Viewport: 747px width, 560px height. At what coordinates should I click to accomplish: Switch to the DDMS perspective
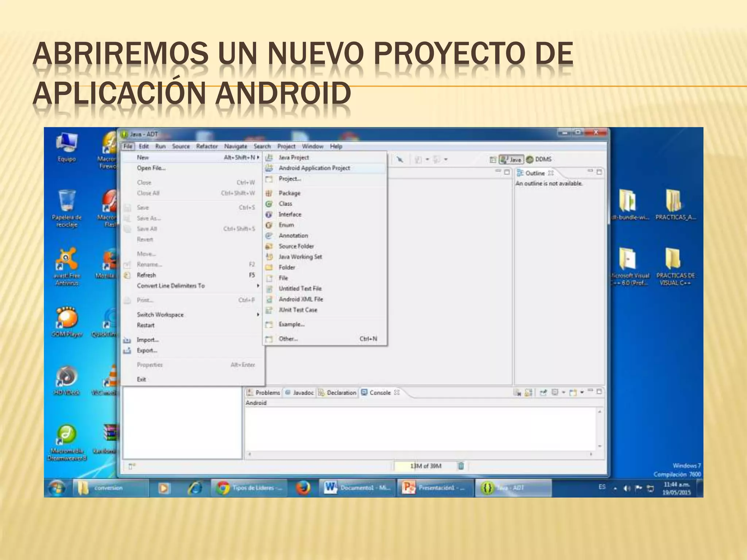coord(539,159)
